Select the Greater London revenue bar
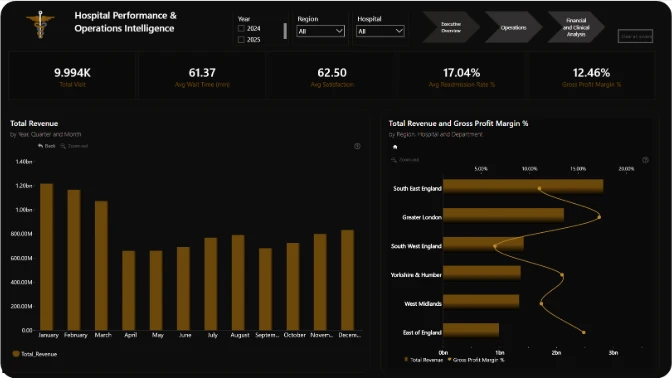 pos(503,215)
